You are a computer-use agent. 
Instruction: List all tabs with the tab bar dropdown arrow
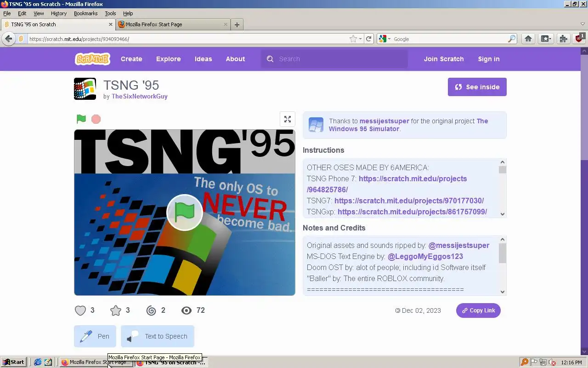point(582,24)
